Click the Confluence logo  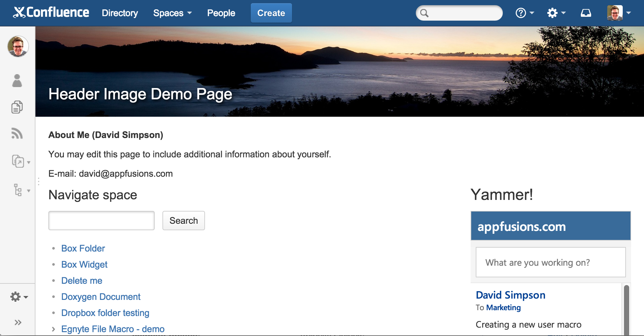click(51, 13)
